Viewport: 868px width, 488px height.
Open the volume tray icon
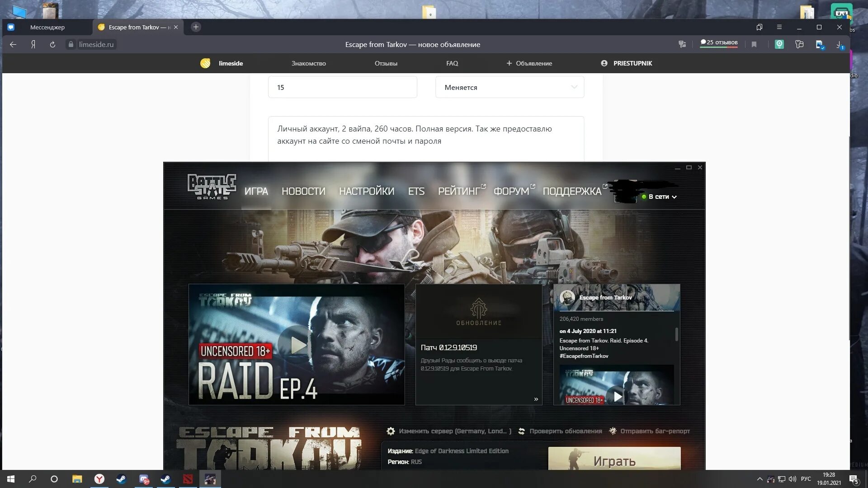(x=792, y=479)
